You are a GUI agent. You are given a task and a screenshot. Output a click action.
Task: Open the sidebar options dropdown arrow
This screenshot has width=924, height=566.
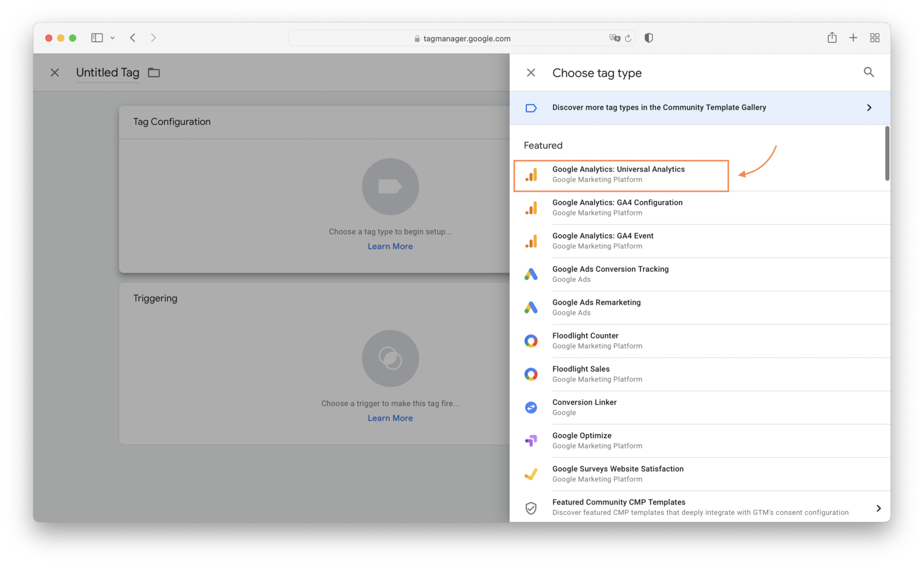pos(112,38)
